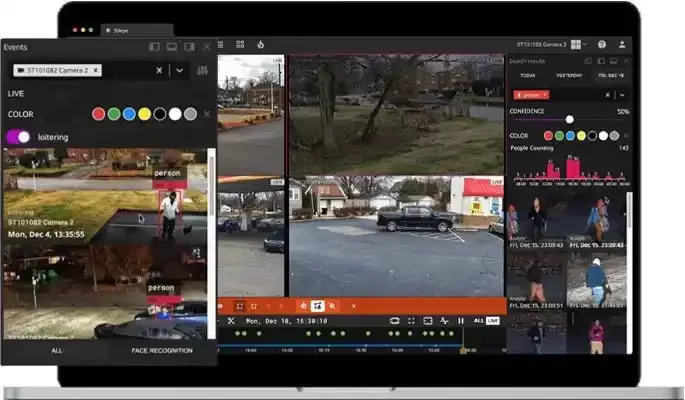Switch to FACE RECOGNITION tab
Image resolution: width=685 pixels, height=400 pixels.
tap(162, 351)
